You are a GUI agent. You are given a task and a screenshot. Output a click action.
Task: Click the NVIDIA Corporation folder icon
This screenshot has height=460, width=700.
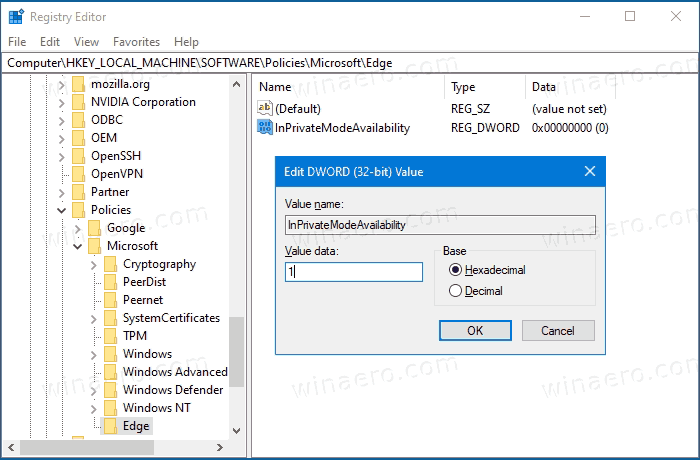(79, 102)
